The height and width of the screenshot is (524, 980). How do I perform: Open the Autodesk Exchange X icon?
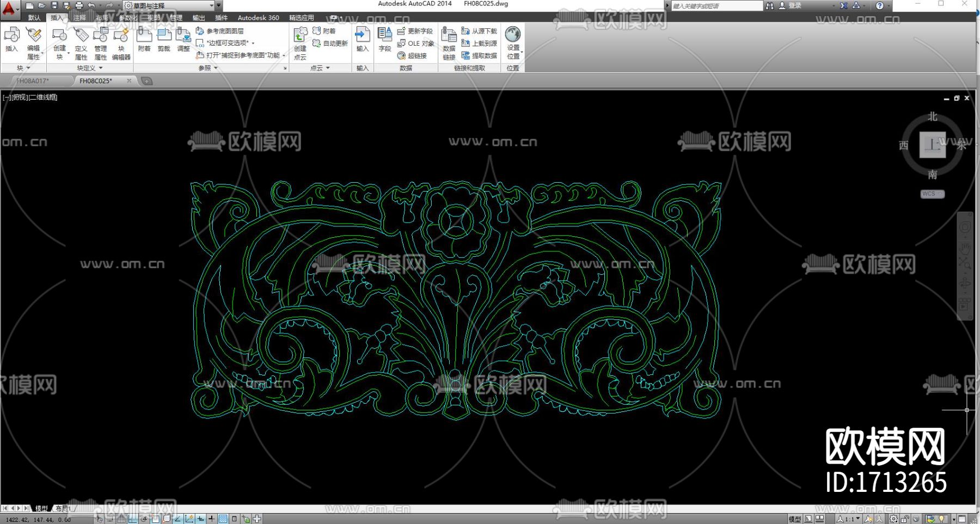click(844, 5)
